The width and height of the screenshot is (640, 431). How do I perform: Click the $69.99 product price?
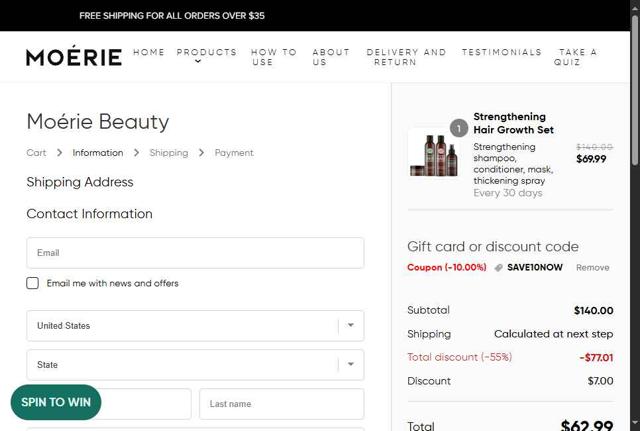click(x=591, y=159)
